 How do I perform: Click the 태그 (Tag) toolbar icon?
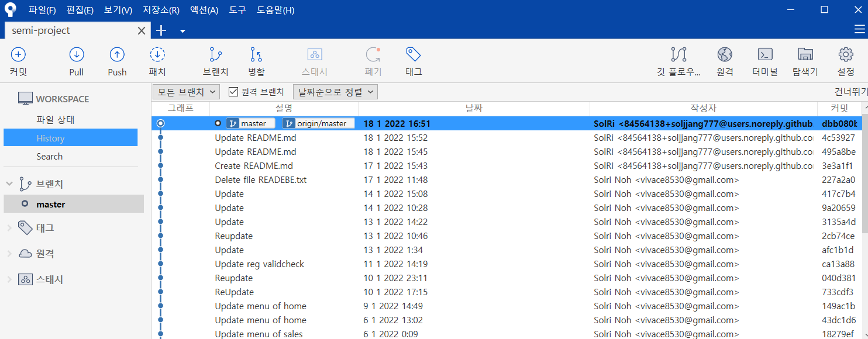click(414, 55)
